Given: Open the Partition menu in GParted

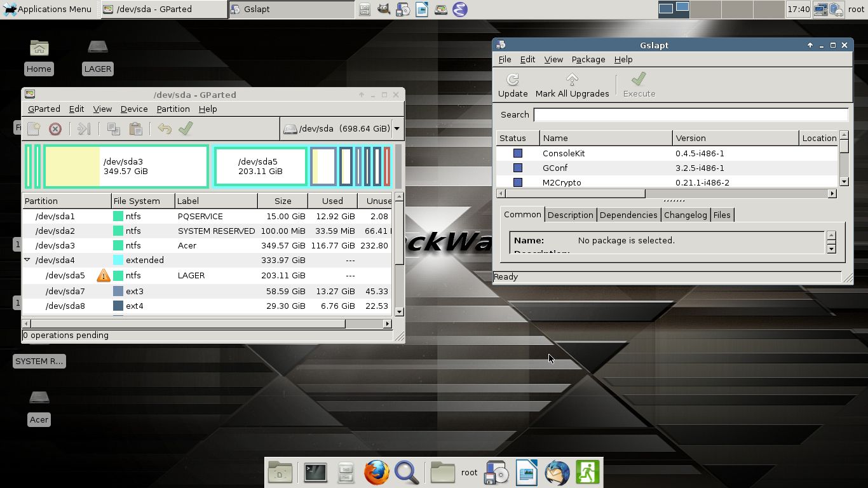Looking at the screenshot, I should (173, 109).
